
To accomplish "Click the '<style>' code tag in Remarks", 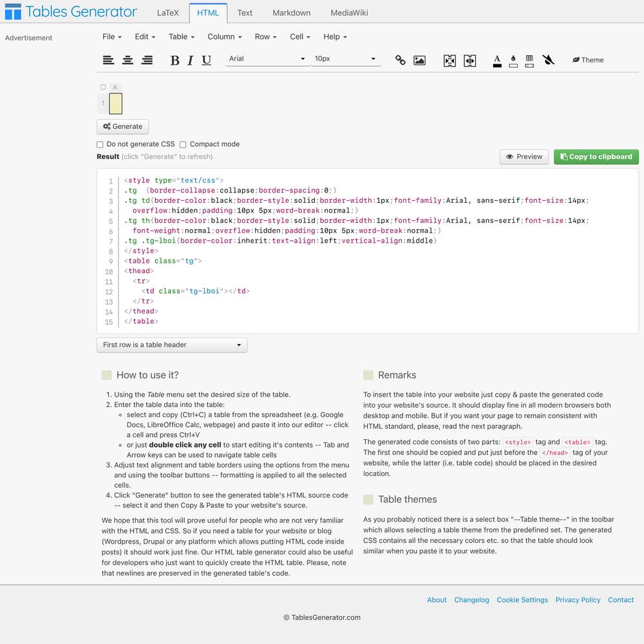I will [518, 442].
